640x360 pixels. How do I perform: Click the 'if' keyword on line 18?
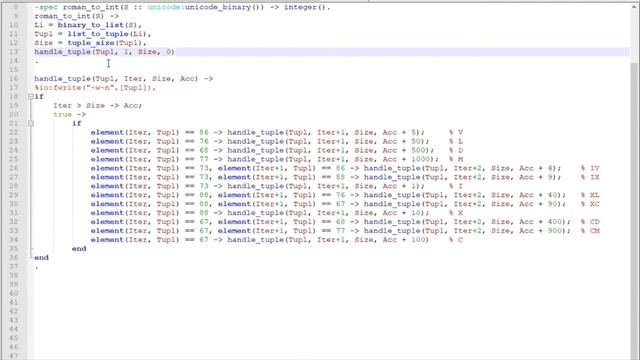click(x=39, y=97)
